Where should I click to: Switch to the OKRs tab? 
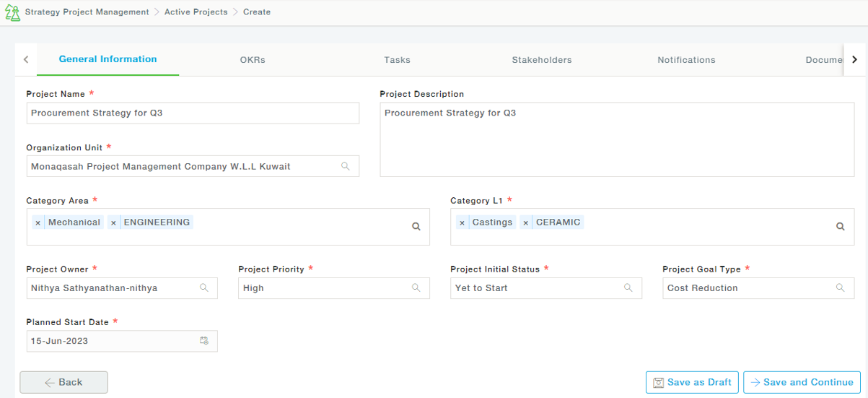[253, 60]
